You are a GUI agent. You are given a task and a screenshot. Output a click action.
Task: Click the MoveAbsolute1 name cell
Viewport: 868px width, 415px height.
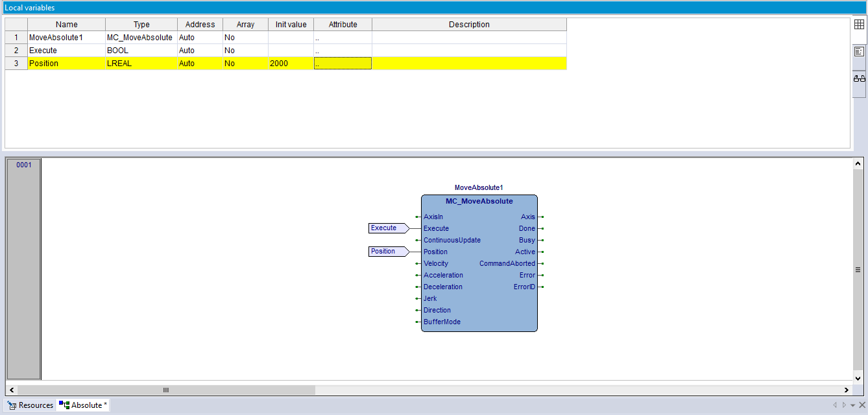click(66, 38)
